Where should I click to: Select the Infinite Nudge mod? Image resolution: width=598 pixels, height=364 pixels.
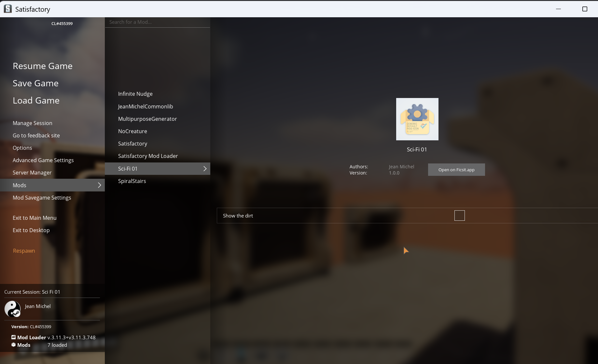point(135,94)
